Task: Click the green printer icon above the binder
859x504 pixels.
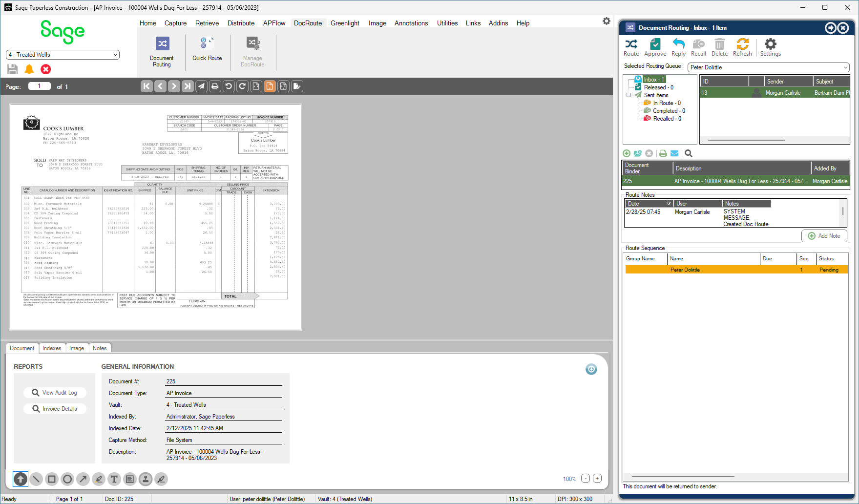Action: pyautogui.click(x=663, y=153)
